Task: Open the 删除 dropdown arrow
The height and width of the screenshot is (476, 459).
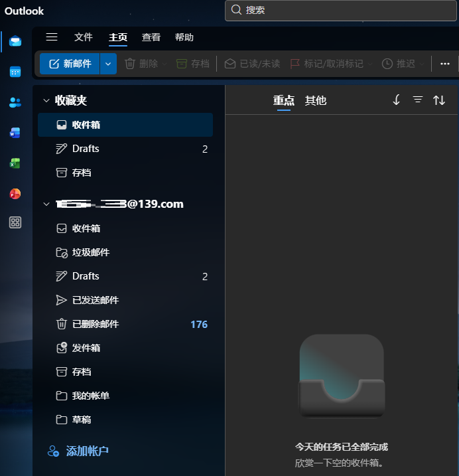Action: coord(164,64)
